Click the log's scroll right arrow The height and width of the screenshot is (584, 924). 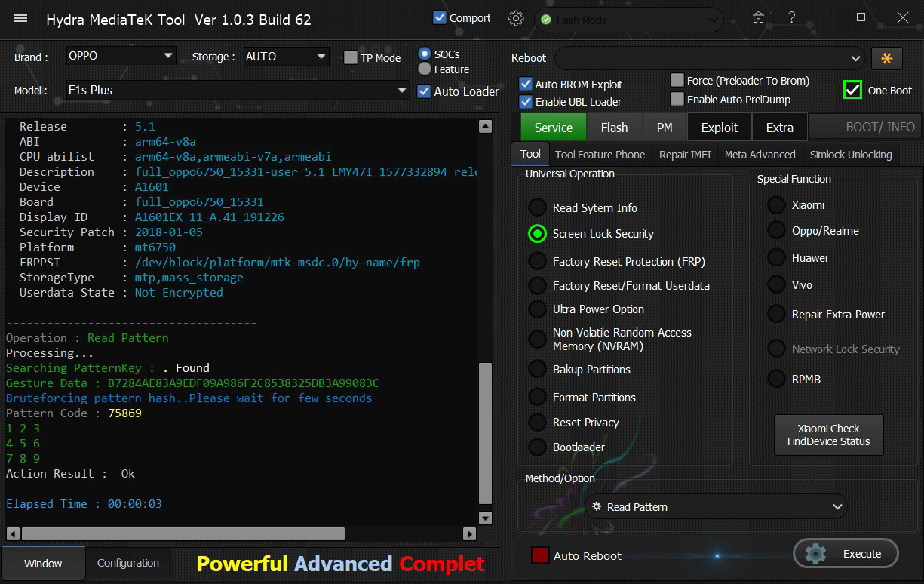[x=470, y=533]
